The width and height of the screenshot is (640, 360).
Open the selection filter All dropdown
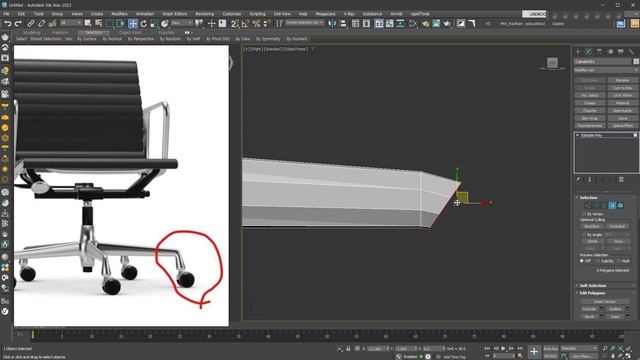[71, 23]
